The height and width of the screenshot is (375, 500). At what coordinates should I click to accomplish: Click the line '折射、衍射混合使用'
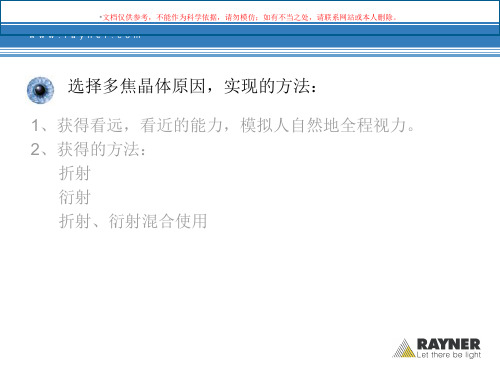tap(133, 221)
